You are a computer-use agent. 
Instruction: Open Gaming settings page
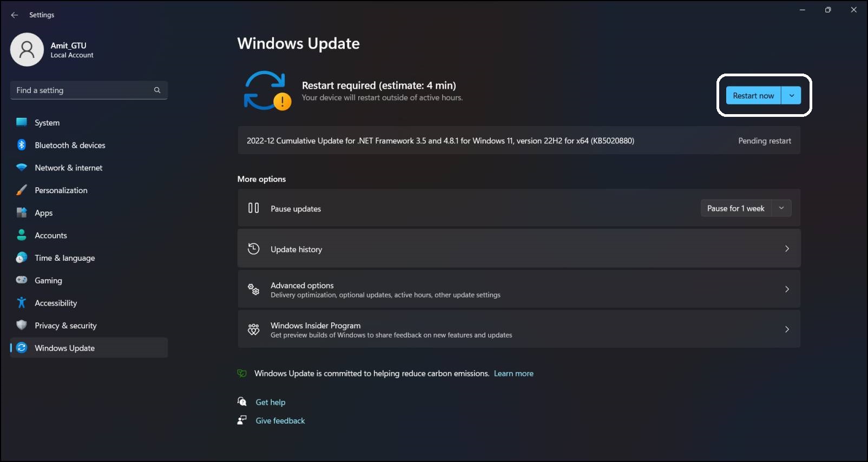click(89, 280)
